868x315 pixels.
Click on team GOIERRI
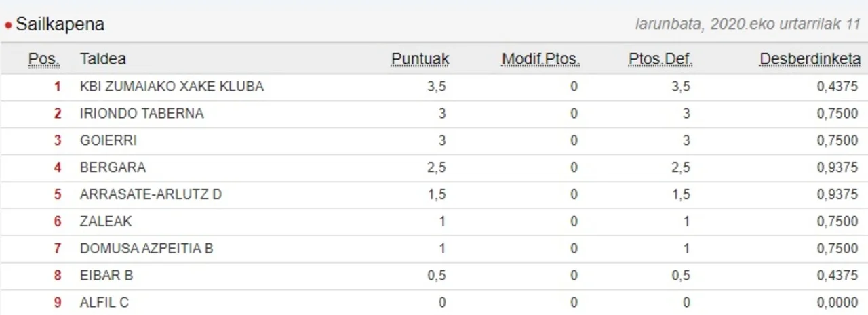pos(108,141)
